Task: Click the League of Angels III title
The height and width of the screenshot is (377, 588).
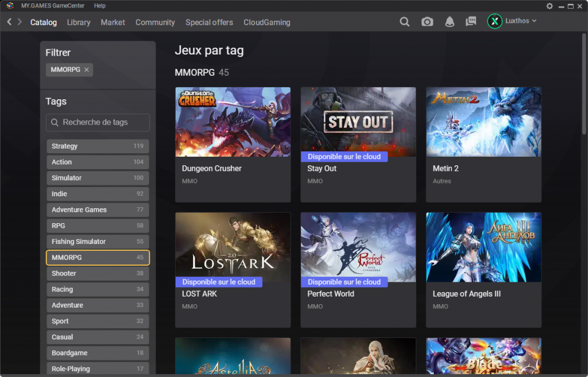Action: coord(466,294)
